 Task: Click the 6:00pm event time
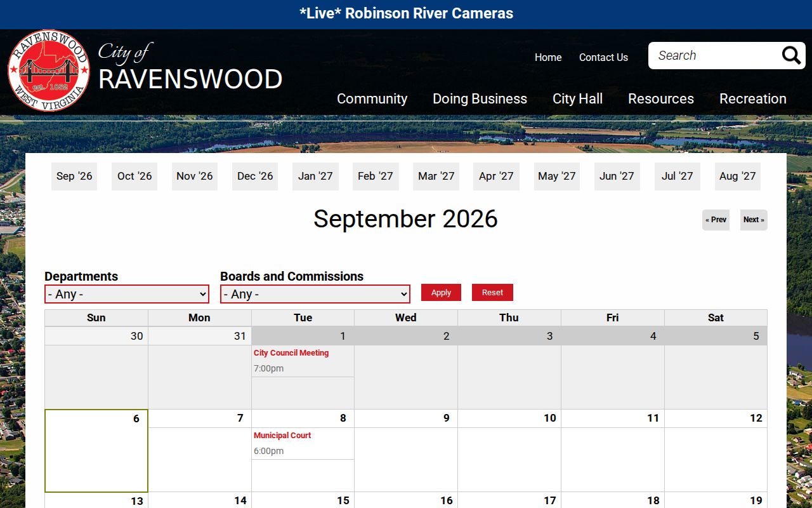pos(269,451)
